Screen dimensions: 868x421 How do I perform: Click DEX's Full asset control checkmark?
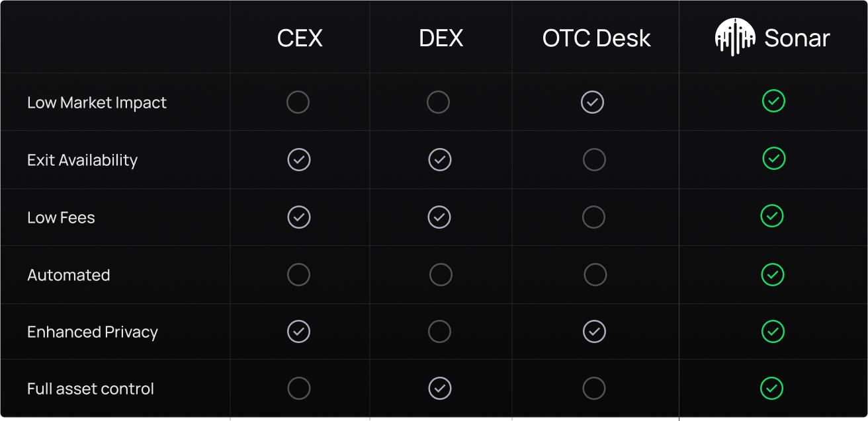[x=440, y=389]
